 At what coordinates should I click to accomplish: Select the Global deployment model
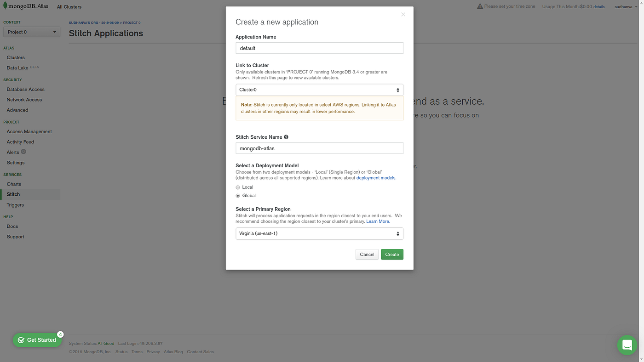[238, 195]
